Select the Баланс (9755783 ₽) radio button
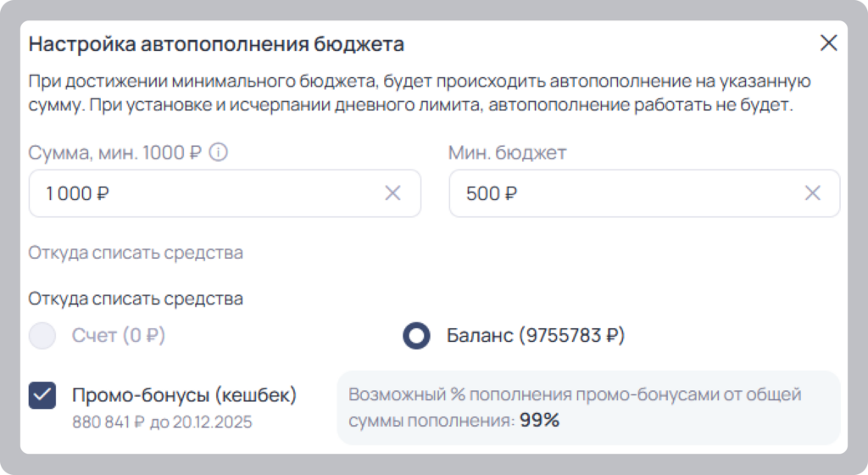Image resolution: width=868 pixels, height=475 pixels. [416, 336]
